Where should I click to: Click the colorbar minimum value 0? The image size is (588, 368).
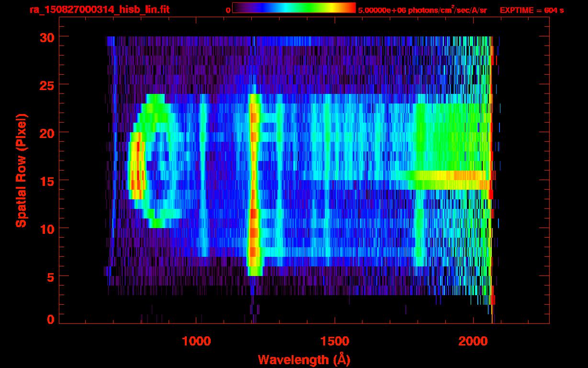(228, 10)
